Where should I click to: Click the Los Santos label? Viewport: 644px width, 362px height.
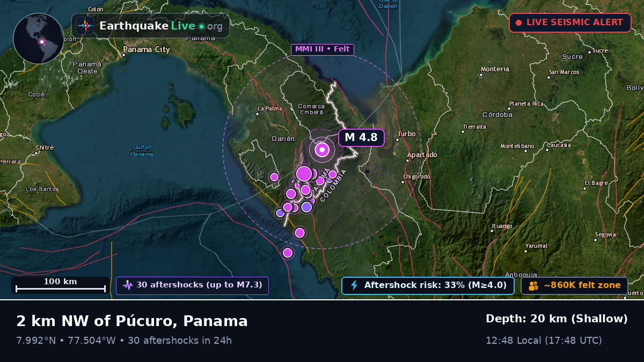[42, 189]
